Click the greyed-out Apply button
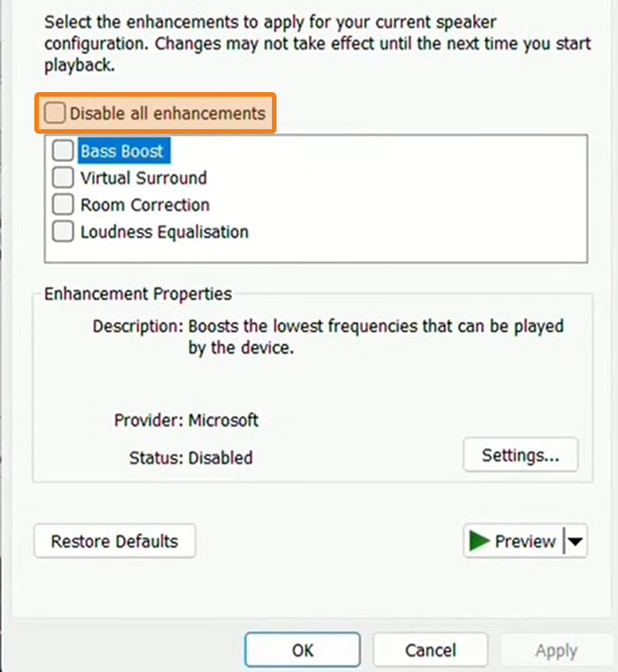Viewport: 618px width, 672px height. click(x=556, y=650)
